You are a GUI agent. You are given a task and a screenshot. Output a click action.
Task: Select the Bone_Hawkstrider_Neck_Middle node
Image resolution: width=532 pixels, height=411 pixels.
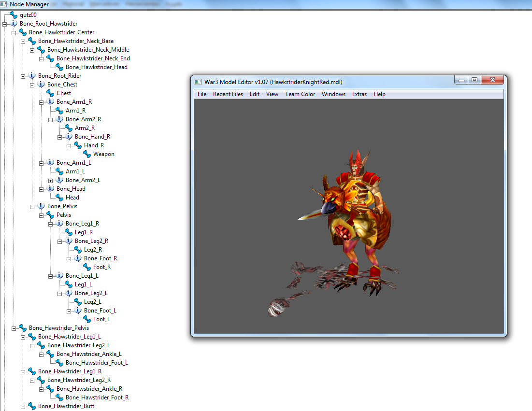(x=88, y=50)
